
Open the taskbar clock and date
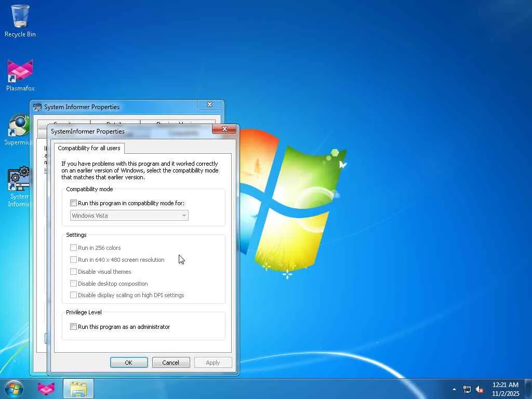[x=505, y=389]
